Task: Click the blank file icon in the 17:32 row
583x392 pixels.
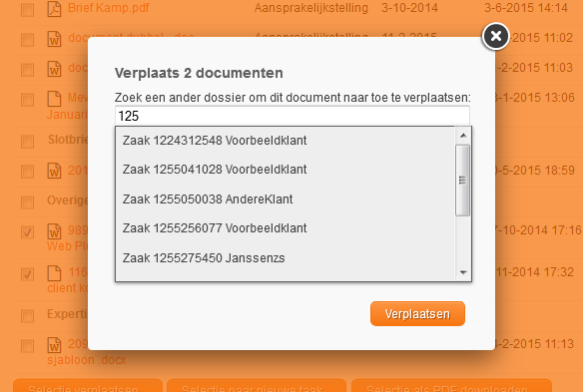Action: 54,273
